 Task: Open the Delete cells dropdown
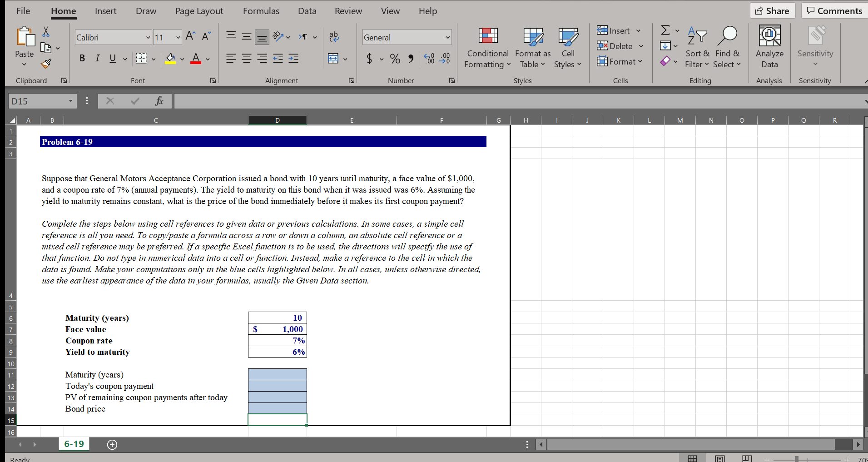[641, 46]
